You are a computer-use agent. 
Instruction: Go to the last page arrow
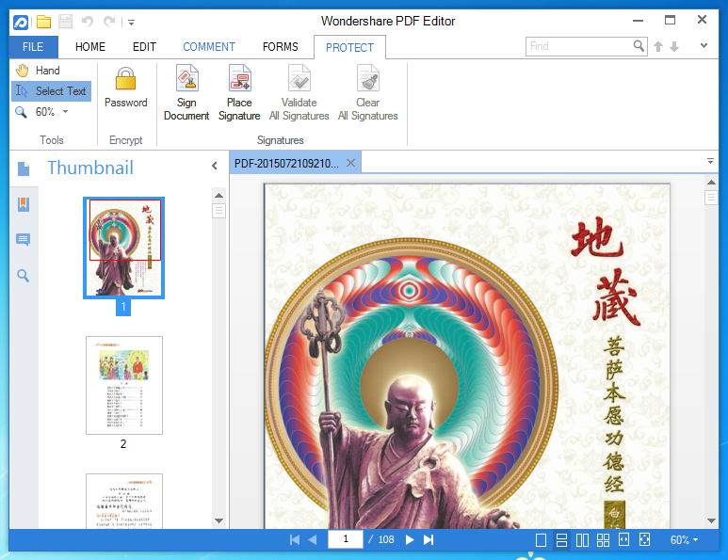tap(429, 539)
